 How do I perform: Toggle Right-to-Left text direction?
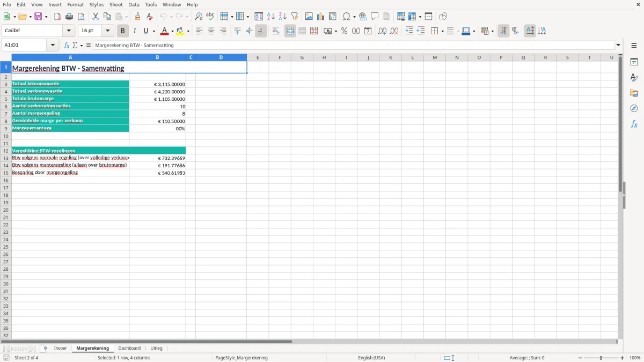pos(515,31)
